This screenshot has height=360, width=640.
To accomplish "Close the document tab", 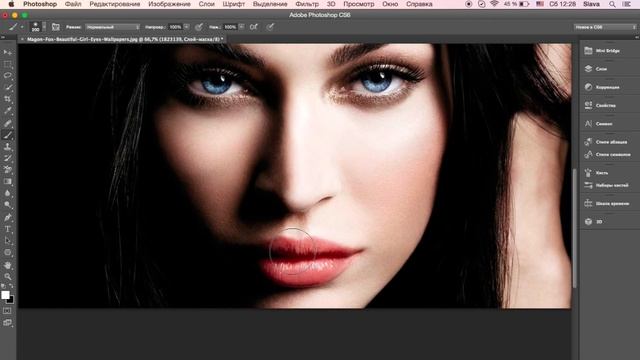I will [22, 40].
